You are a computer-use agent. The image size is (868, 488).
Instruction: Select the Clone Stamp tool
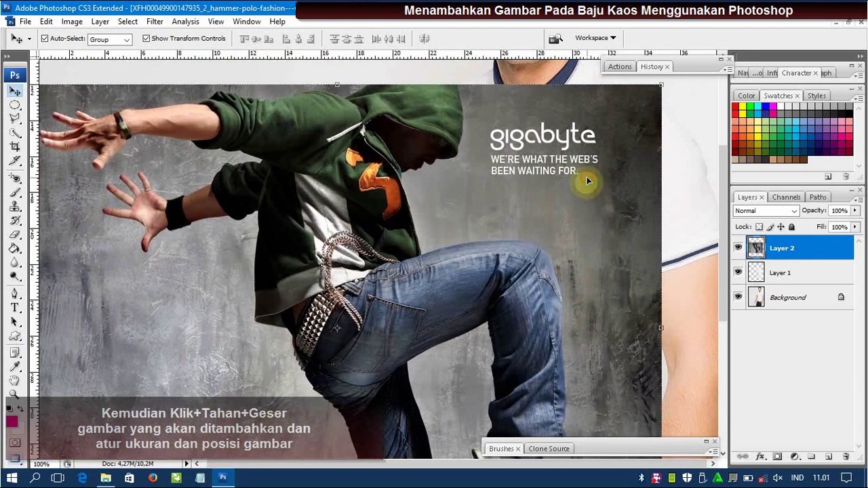(15, 207)
